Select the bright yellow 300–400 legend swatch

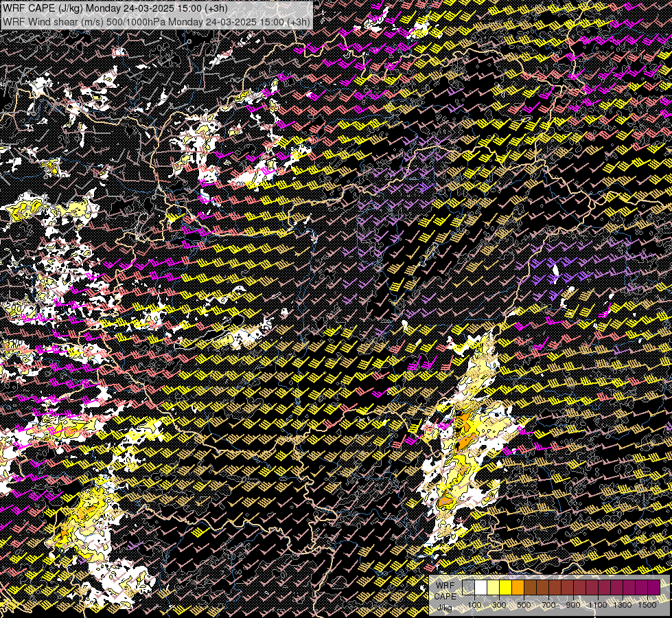pos(506,587)
